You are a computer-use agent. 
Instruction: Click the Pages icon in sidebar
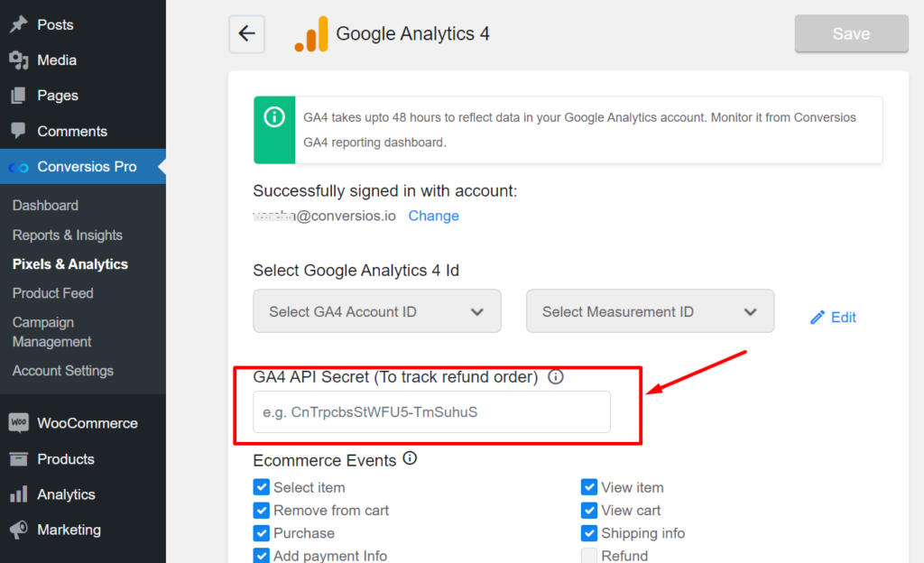coord(19,96)
